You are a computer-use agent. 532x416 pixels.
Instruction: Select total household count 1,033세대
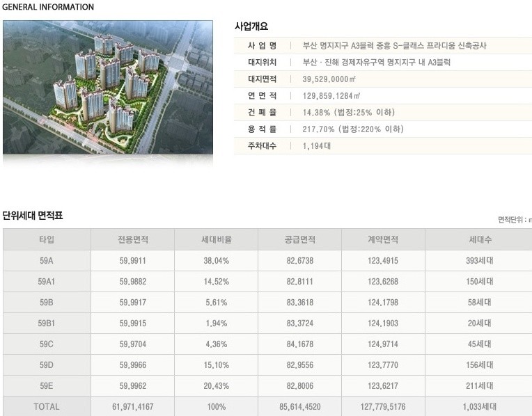[479, 406]
